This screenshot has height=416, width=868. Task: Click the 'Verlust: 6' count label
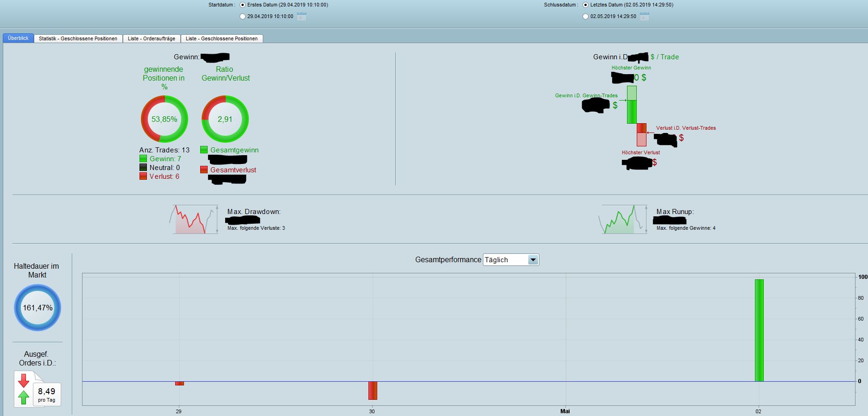pyautogui.click(x=165, y=176)
